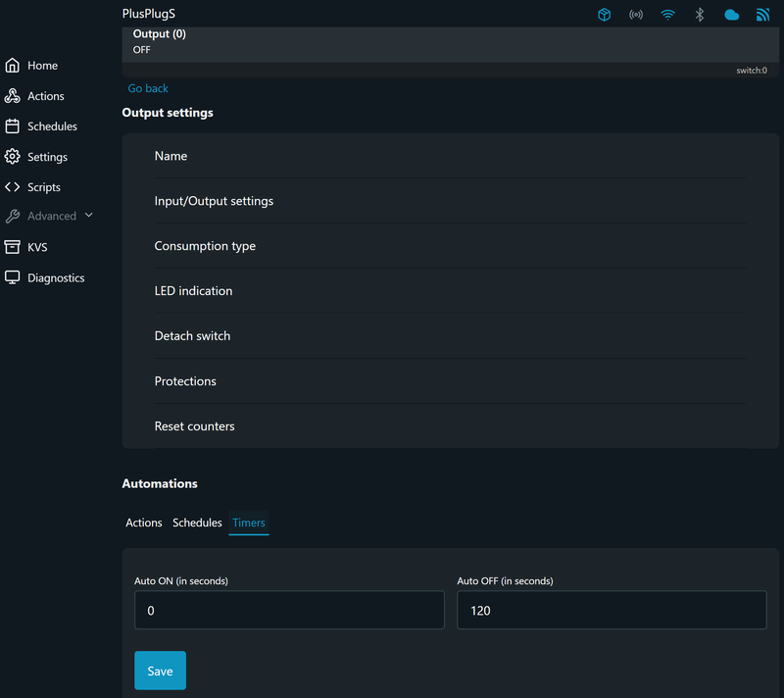
Task: Click the cloud connection icon
Action: point(731,15)
